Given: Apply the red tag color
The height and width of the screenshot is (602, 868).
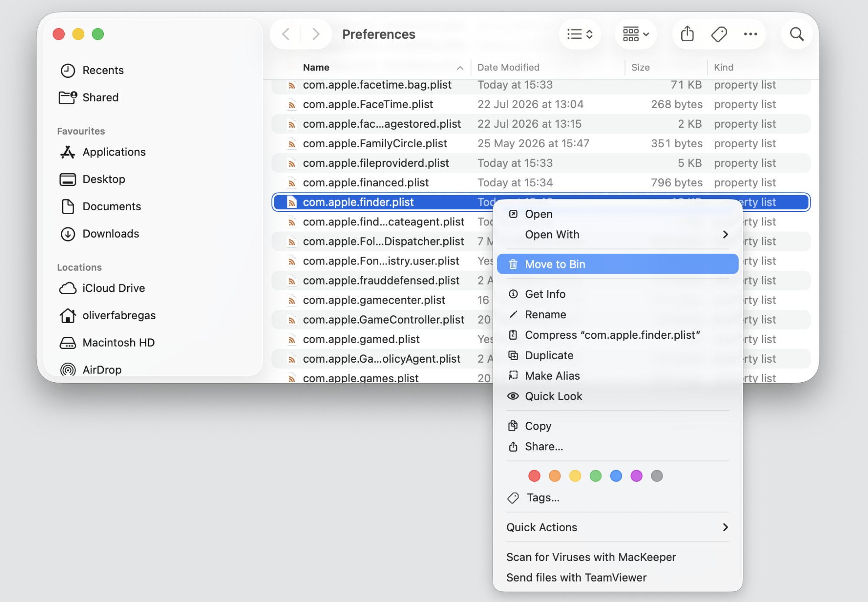Looking at the screenshot, I should click(x=534, y=476).
